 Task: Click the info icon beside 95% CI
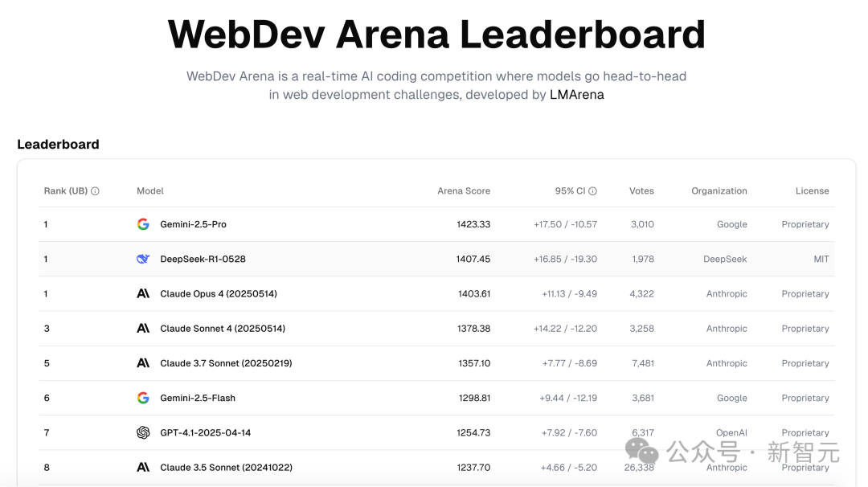(593, 191)
